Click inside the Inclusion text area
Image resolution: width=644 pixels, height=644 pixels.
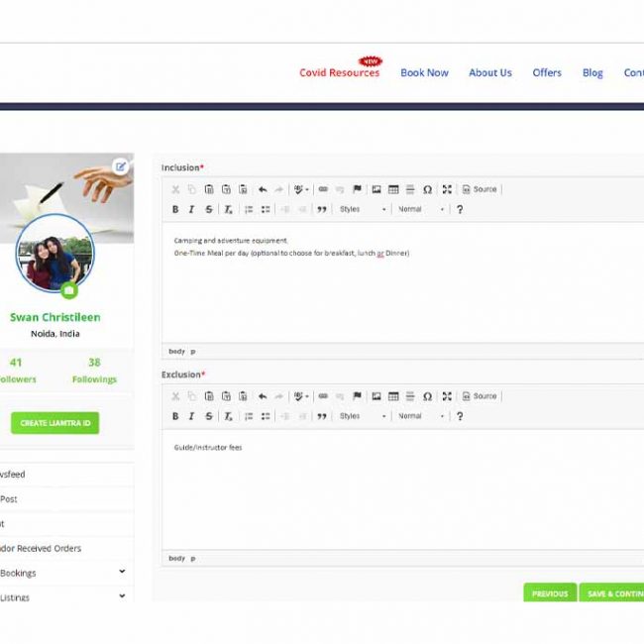pos(402,282)
